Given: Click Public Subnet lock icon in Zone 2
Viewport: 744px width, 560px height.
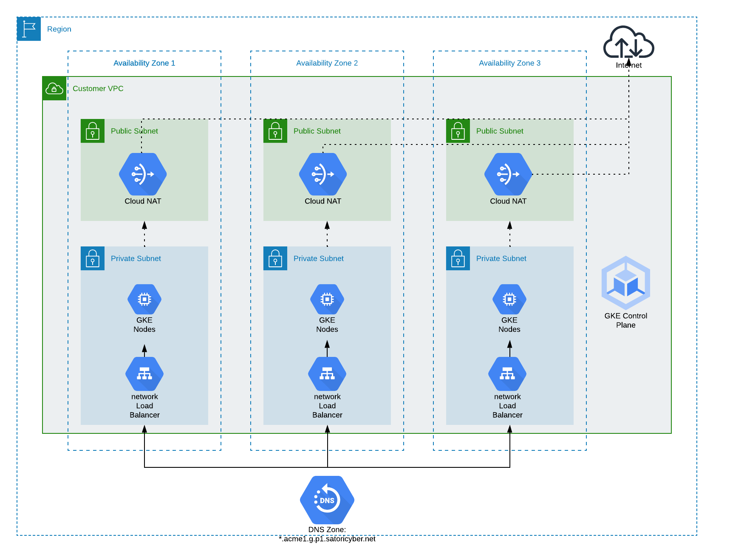Looking at the screenshot, I should coord(275,131).
